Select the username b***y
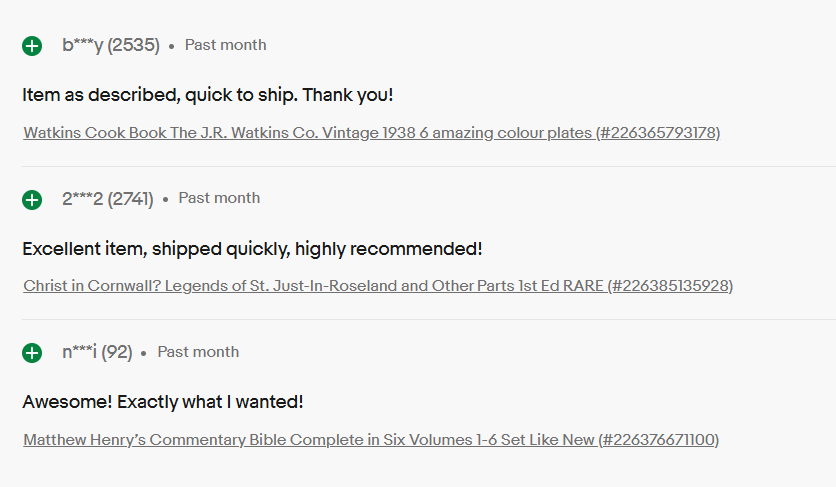This screenshot has width=836, height=487. 82,45
